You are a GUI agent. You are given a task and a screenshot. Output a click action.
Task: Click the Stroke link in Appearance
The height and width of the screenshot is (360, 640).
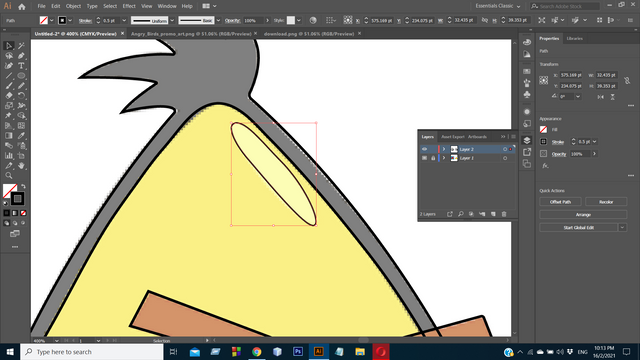558,142
